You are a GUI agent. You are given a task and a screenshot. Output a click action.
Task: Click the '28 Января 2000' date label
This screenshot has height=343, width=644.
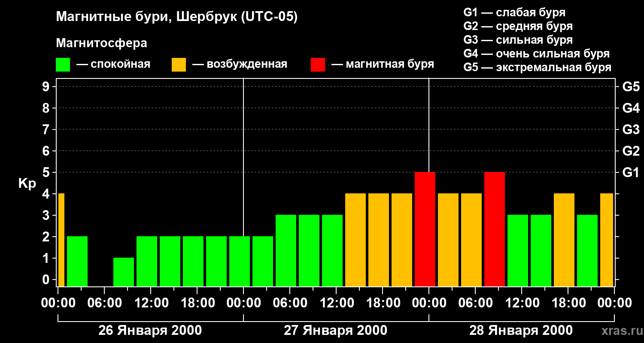pyautogui.click(x=521, y=331)
